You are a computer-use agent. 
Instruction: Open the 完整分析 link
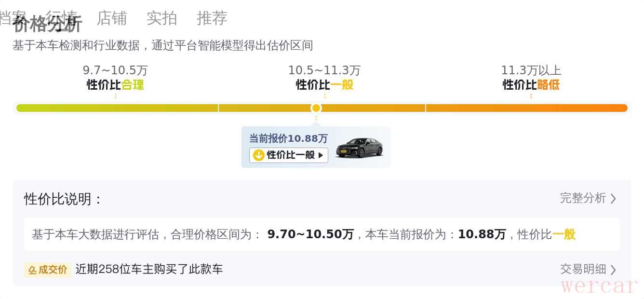(588, 198)
